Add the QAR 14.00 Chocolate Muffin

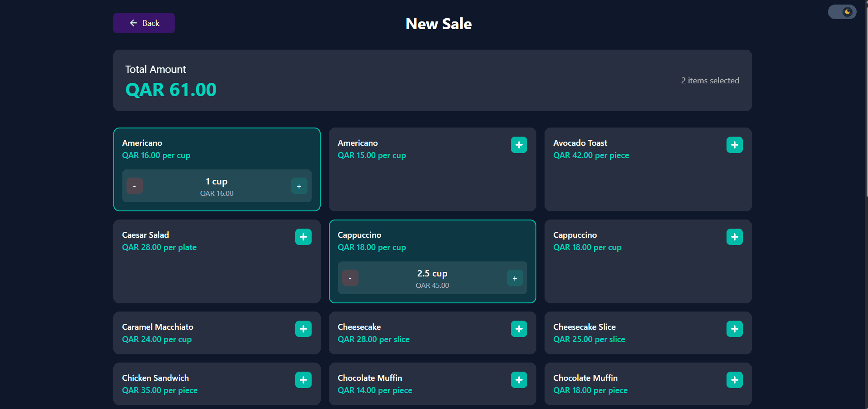point(519,380)
